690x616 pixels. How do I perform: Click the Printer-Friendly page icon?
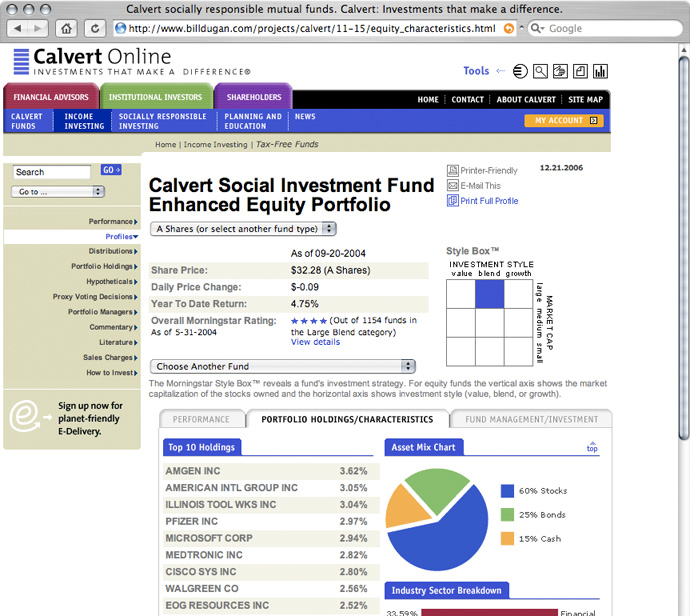(x=452, y=170)
